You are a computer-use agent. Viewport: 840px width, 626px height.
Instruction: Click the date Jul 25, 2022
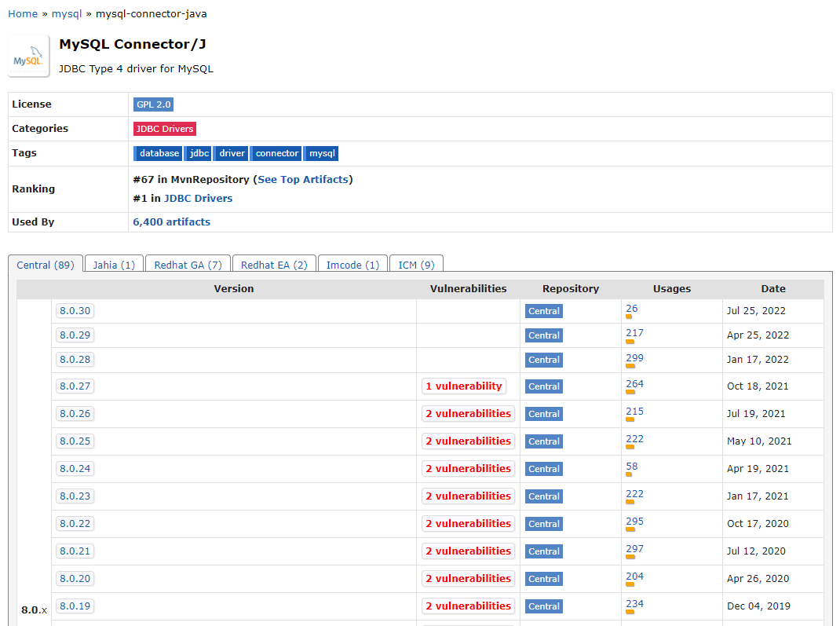[x=756, y=311]
